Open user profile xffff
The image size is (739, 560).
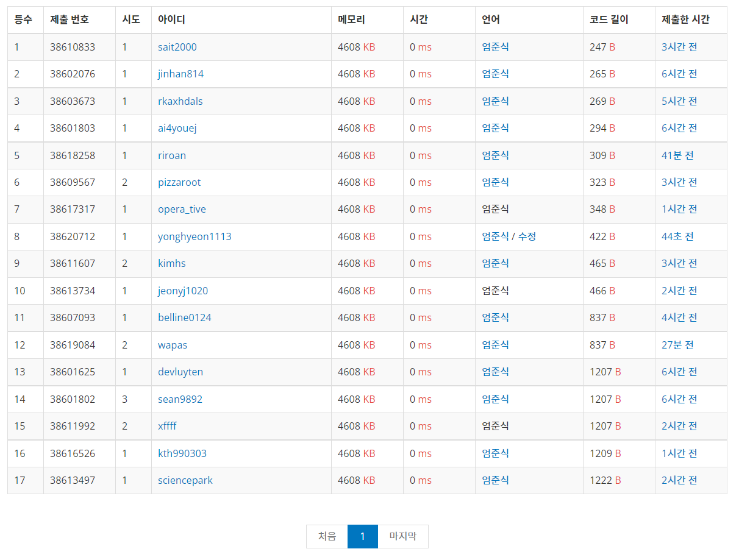(x=168, y=426)
